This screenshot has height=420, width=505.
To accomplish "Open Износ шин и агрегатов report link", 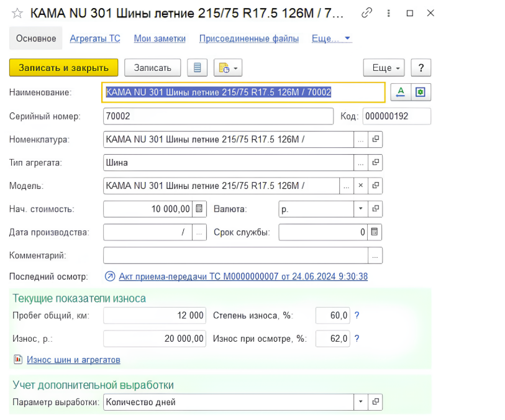I will 73,360.
